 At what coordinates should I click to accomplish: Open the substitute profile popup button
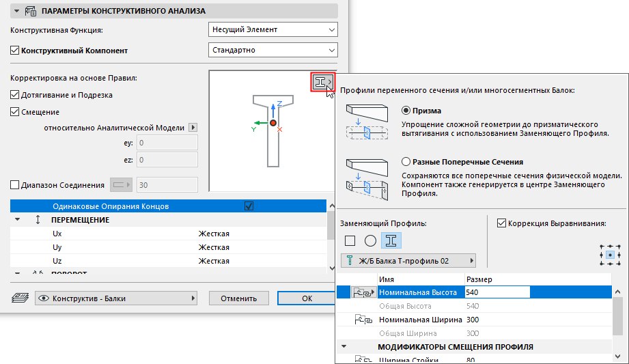[x=323, y=82]
